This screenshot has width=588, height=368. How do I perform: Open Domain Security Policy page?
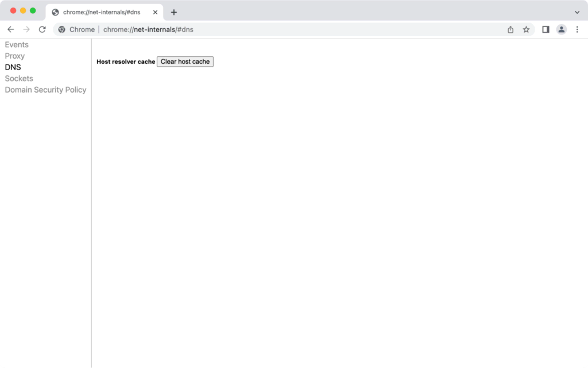tap(45, 90)
